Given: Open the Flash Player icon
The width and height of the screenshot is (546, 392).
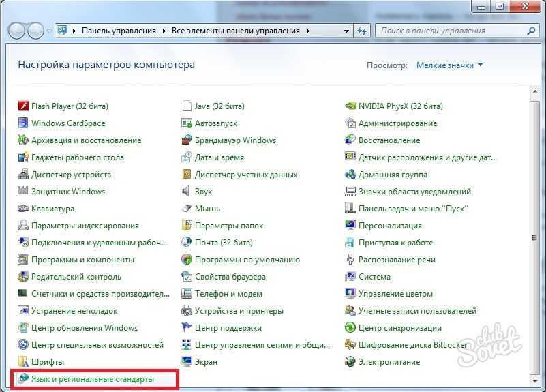Looking at the screenshot, I should (x=23, y=106).
